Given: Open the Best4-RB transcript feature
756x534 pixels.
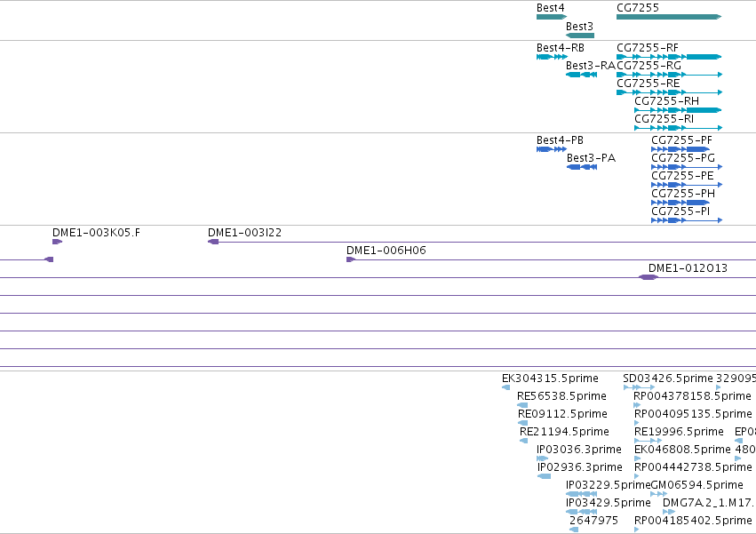Looking at the screenshot, I should tap(552, 57).
